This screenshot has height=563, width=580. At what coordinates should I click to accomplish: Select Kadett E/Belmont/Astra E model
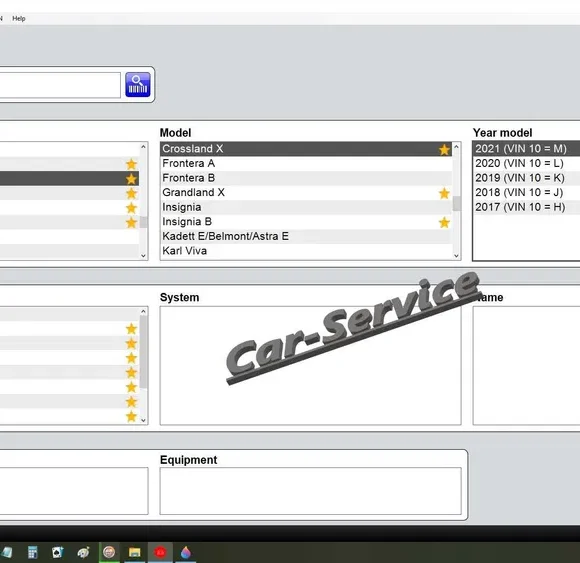306,236
